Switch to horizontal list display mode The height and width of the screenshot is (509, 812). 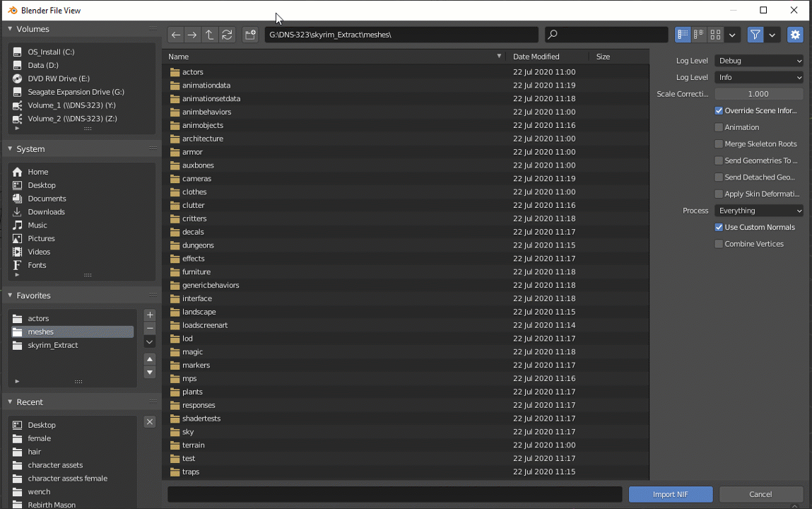pyautogui.click(x=699, y=35)
